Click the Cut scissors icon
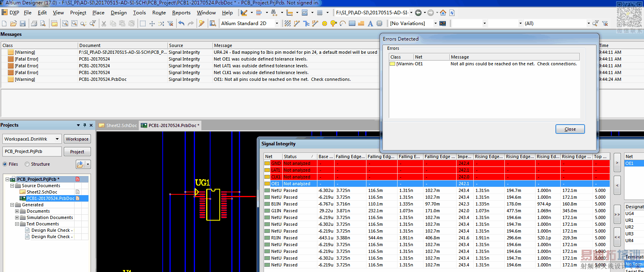 [x=104, y=23]
